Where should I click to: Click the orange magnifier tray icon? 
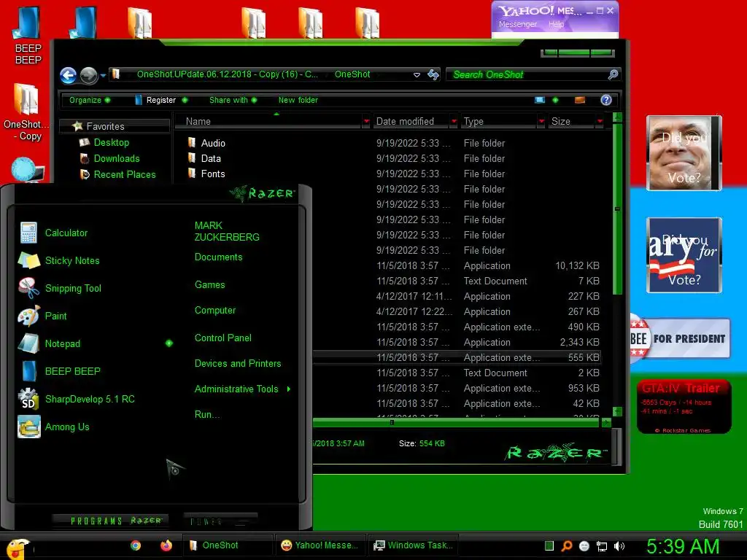point(566,546)
